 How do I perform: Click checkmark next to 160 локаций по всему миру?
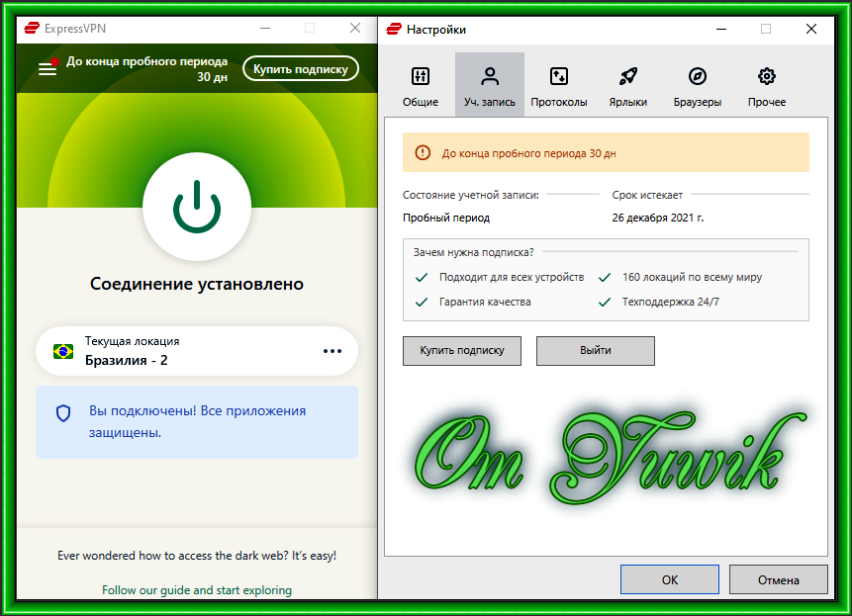pyautogui.click(x=605, y=277)
